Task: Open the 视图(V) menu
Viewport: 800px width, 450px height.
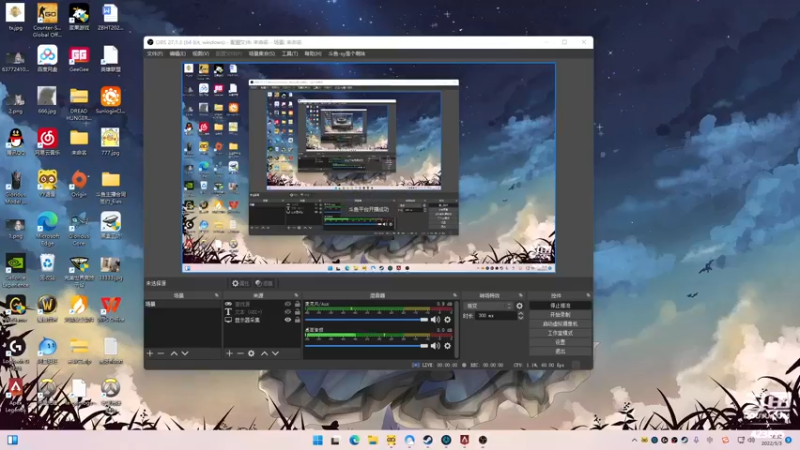Action: (201, 54)
